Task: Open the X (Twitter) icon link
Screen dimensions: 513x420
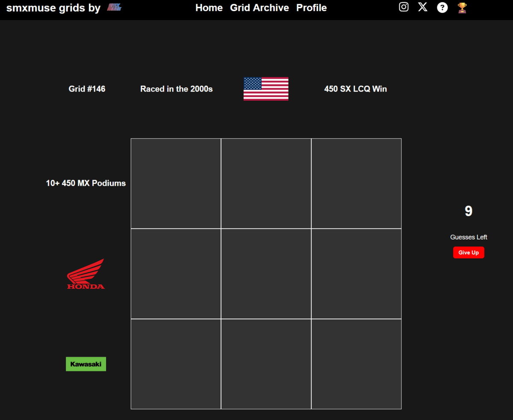Action: click(423, 7)
